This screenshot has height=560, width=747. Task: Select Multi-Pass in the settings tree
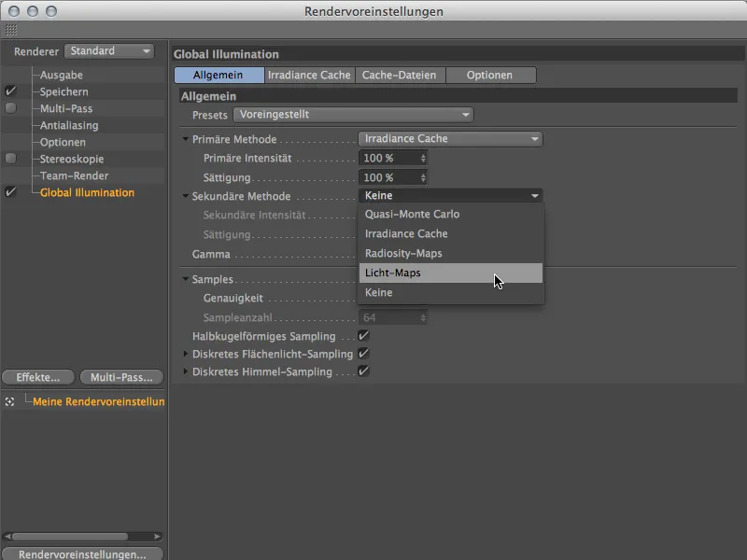66,108
